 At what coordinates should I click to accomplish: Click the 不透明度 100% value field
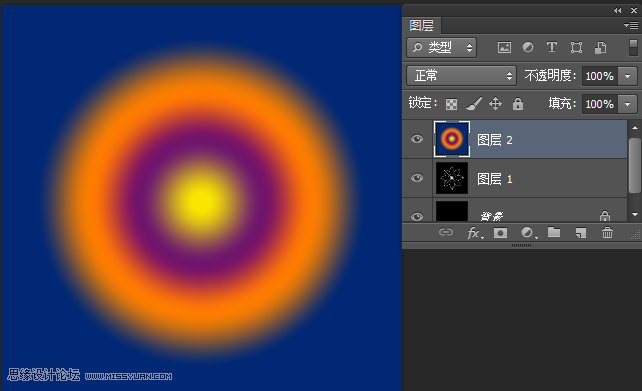600,76
